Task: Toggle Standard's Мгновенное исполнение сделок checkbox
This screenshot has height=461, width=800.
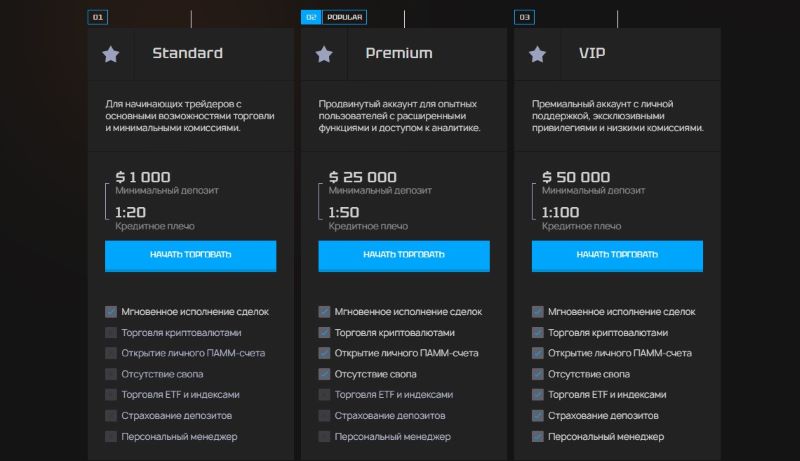Action: (111, 312)
